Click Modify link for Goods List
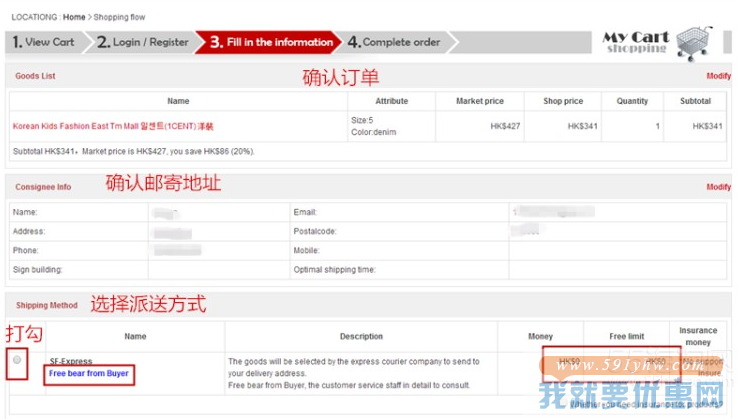738x419 pixels. pos(718,76)
